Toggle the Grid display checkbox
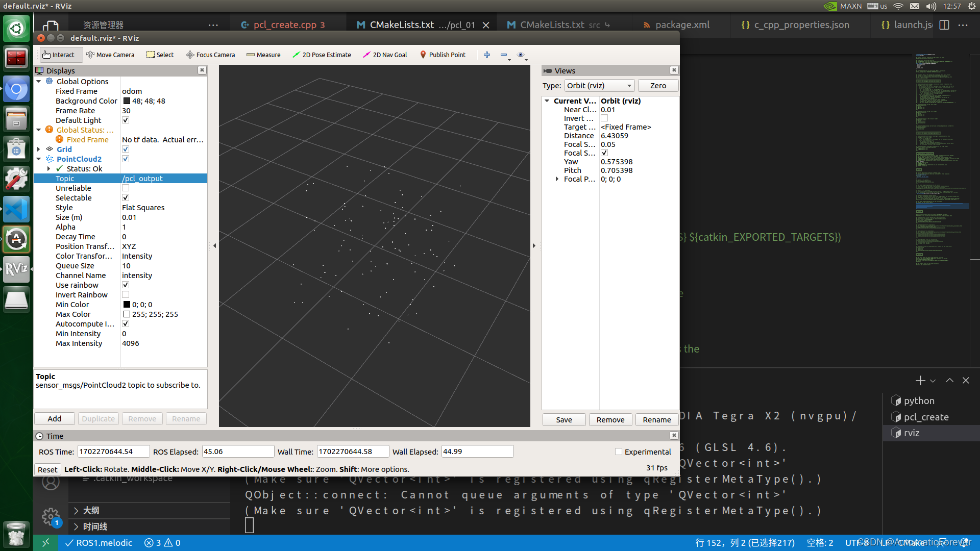This screenshot has width=980, height=551. [x=126, y=149]
